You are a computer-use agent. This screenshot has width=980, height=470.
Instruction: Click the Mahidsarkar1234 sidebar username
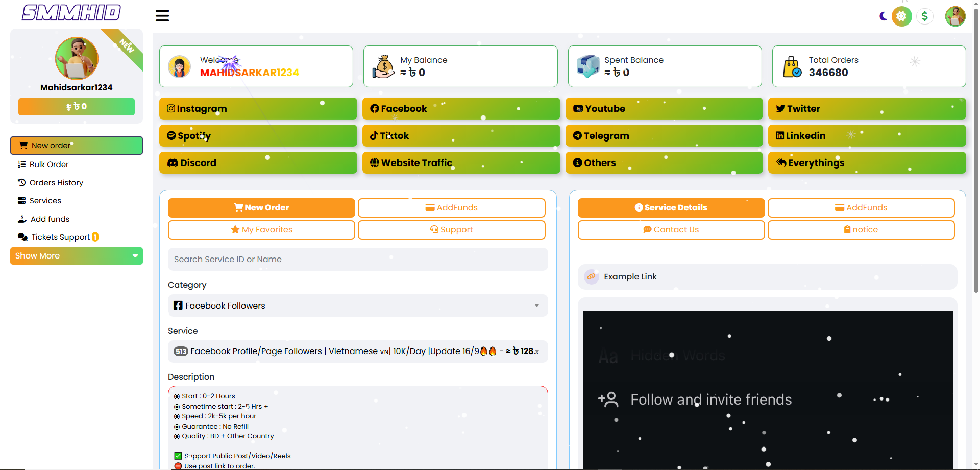click(77, 88)
